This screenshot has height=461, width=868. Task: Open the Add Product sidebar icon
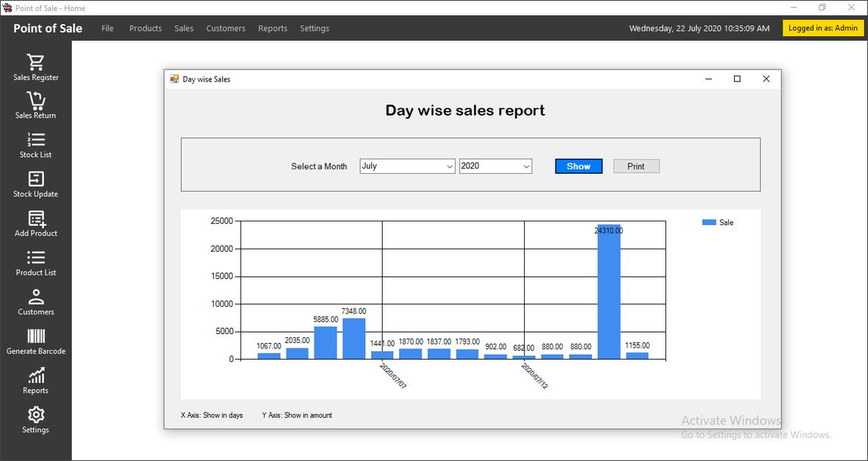click(36, 218)
